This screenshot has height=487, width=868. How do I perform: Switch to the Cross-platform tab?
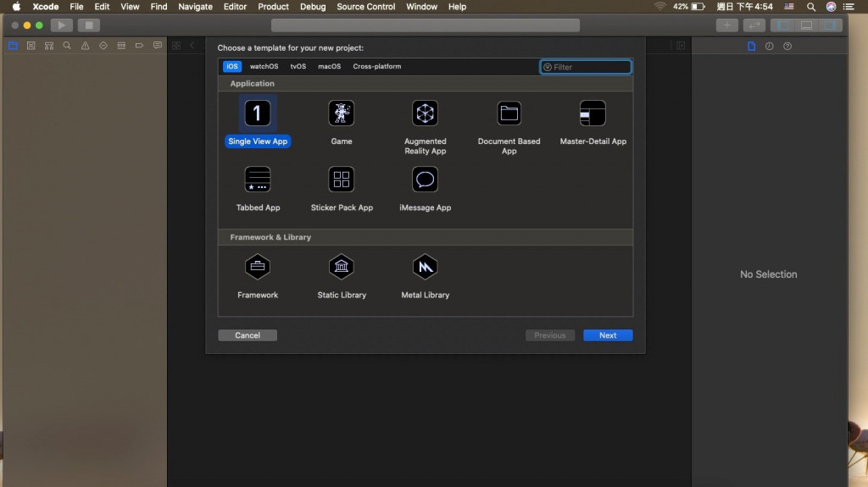point(377,66)
